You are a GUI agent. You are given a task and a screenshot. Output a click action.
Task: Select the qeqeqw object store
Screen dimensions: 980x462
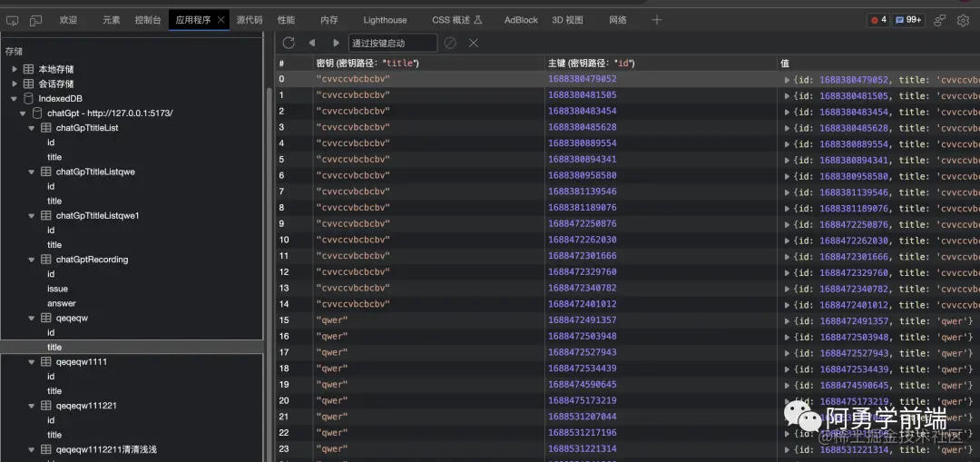click(72, 319)
